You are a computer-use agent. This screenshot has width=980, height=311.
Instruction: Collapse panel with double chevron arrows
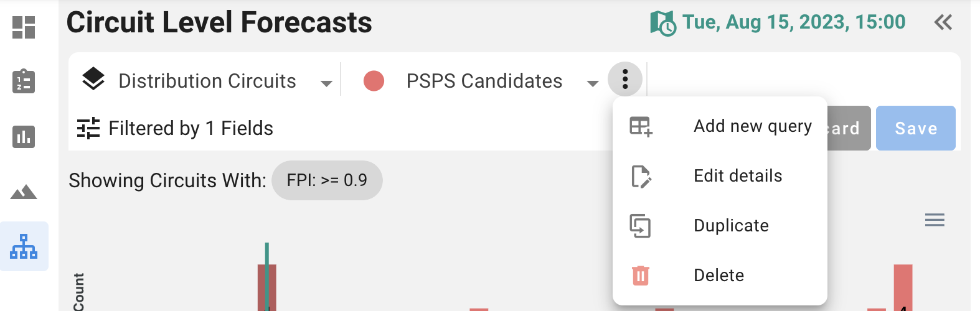coord(943,23)
